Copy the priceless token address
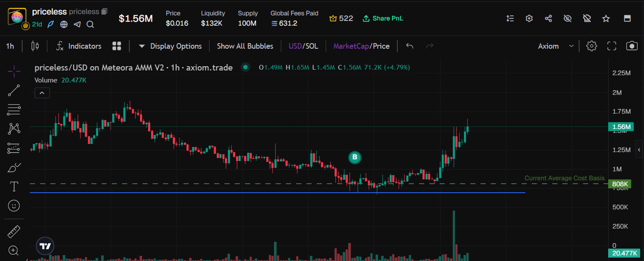 104,11
